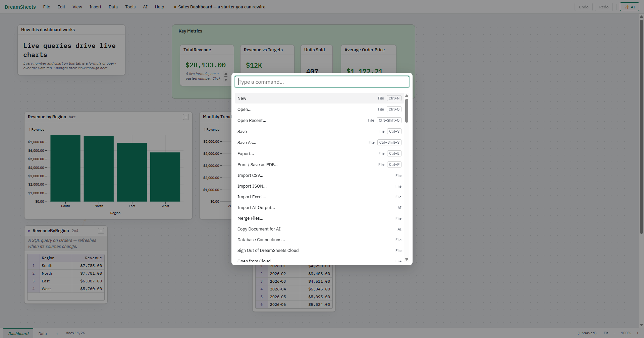Choose Print / Save as PDF...

point(319,164)
